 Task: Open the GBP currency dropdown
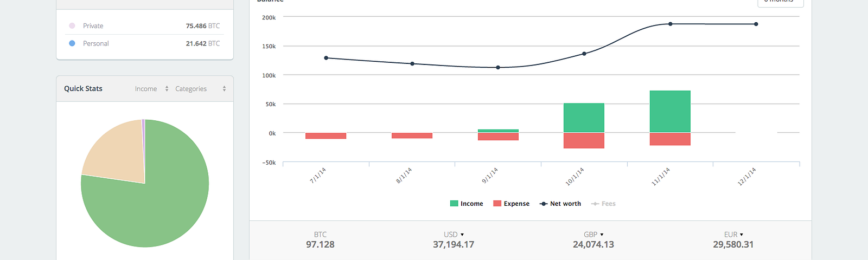coord(593,235)
